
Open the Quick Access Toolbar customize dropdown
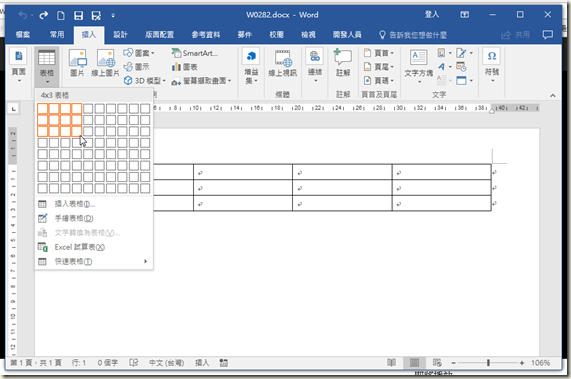[113, 16]
